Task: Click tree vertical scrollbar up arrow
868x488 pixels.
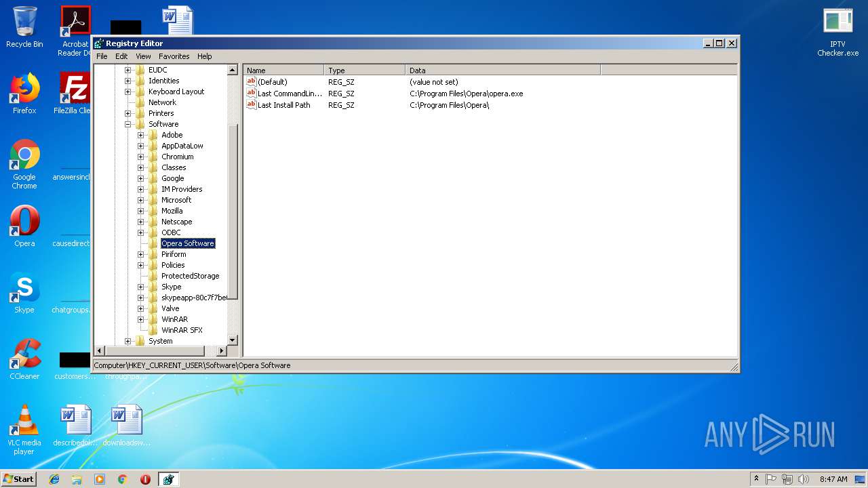Action: coord(233,70)
